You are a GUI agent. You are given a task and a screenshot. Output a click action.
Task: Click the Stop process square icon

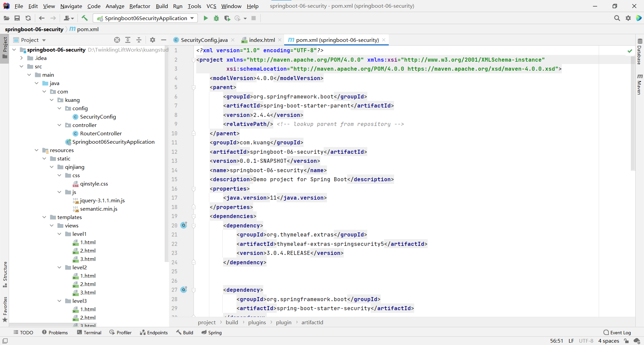pyautogui.click(x=254, y=18)
